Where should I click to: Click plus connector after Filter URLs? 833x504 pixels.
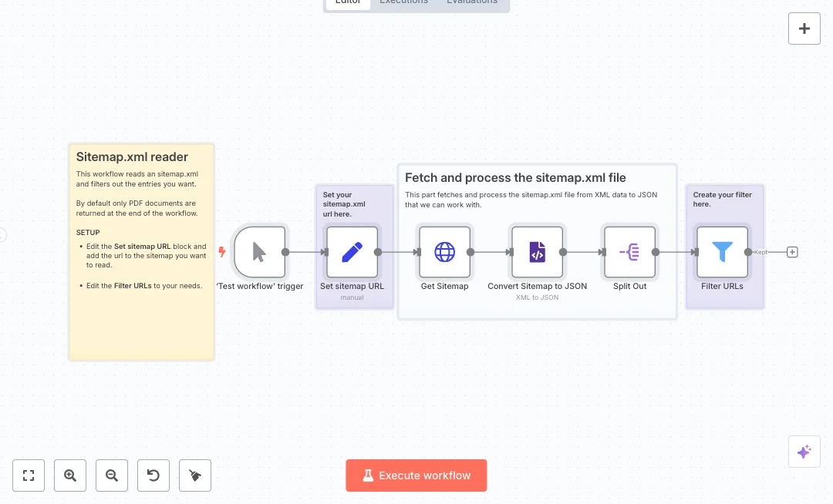tap(792, 252)
